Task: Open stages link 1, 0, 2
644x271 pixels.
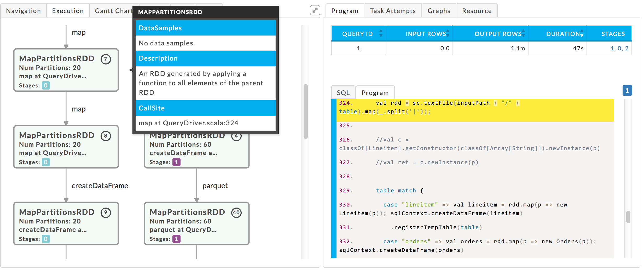Action: coord(619,48)
